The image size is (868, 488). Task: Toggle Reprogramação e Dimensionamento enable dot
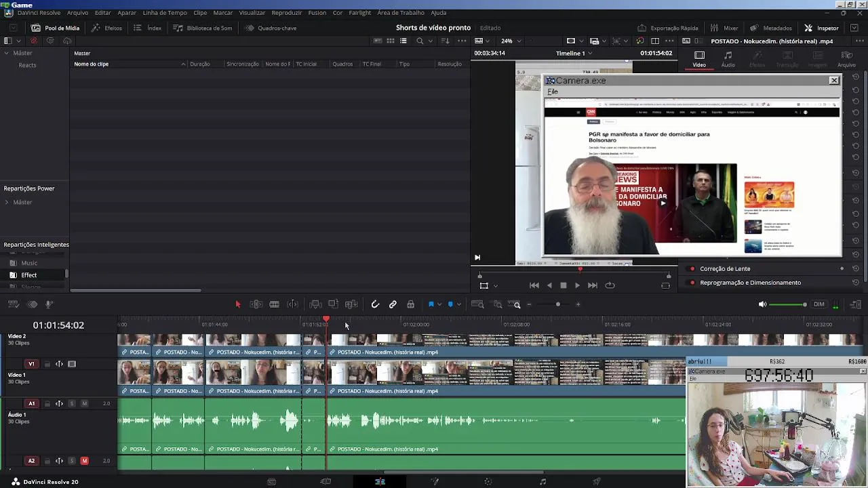[x=692, y=283]
